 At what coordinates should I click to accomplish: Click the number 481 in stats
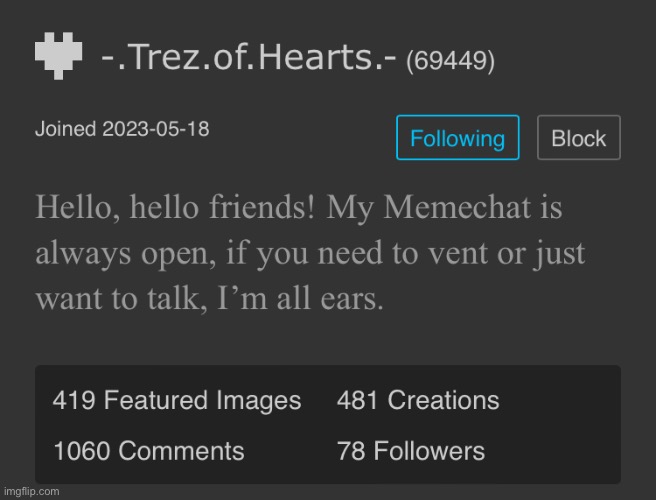[359, 401]
